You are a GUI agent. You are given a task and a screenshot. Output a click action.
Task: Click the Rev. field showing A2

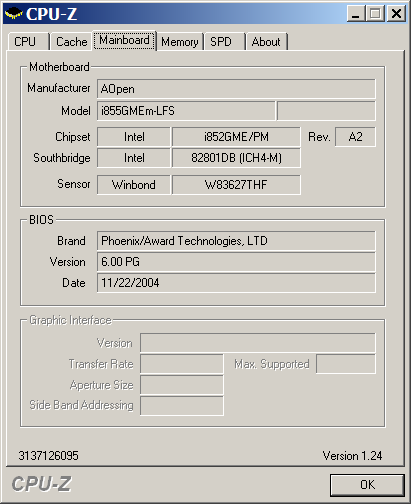(x=355, y=137)
